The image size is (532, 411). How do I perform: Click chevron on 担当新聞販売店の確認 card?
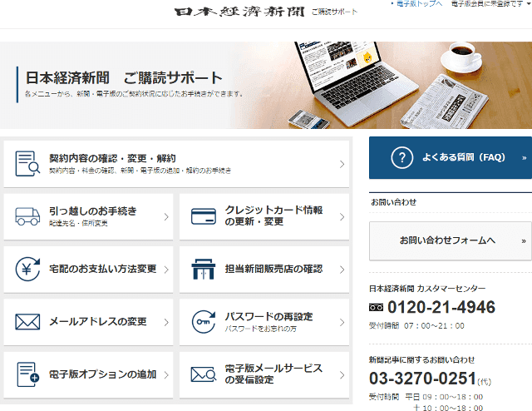coord(342,270)
